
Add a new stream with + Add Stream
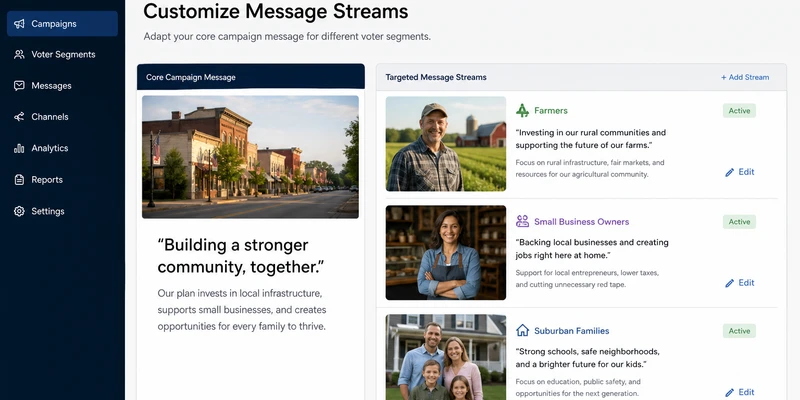(745, 78)
